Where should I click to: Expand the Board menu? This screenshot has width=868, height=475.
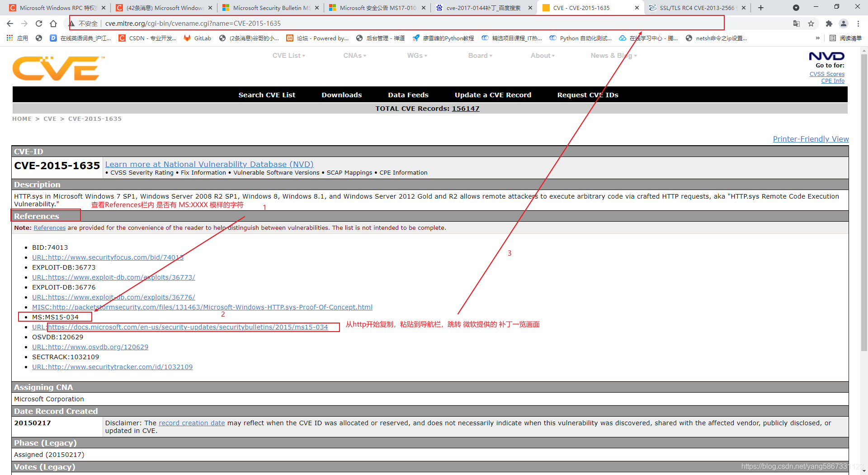pos(480,56)
